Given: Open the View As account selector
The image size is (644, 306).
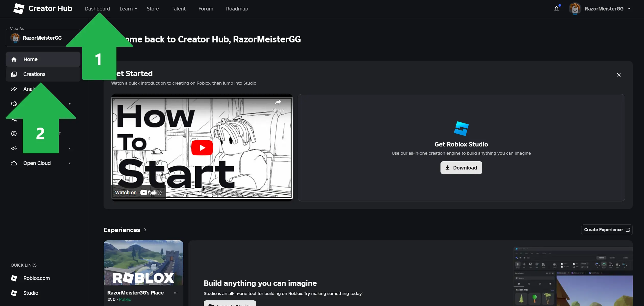Looking at the screenshot, I should pos(43,38).
